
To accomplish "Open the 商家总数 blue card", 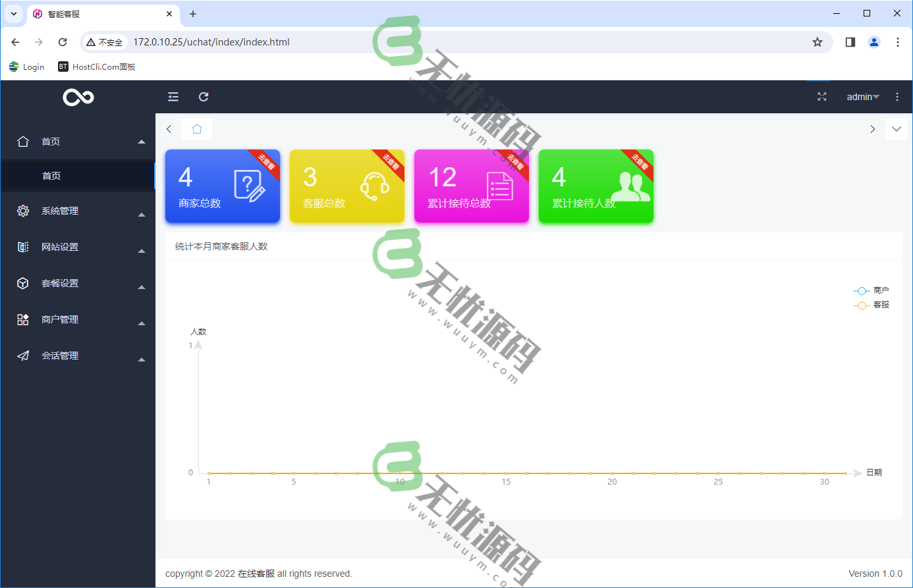I will [x=222, y=186].
